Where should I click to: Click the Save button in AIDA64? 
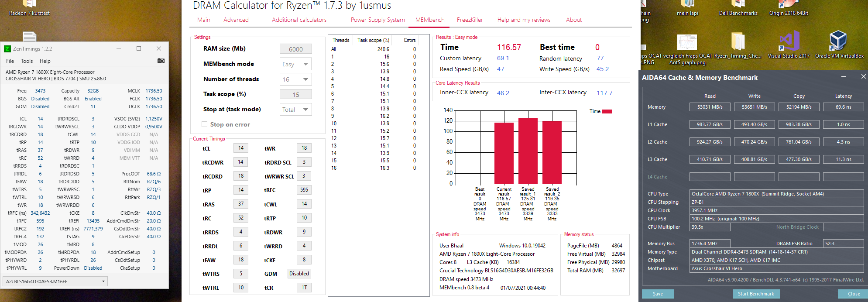(658, 294)
